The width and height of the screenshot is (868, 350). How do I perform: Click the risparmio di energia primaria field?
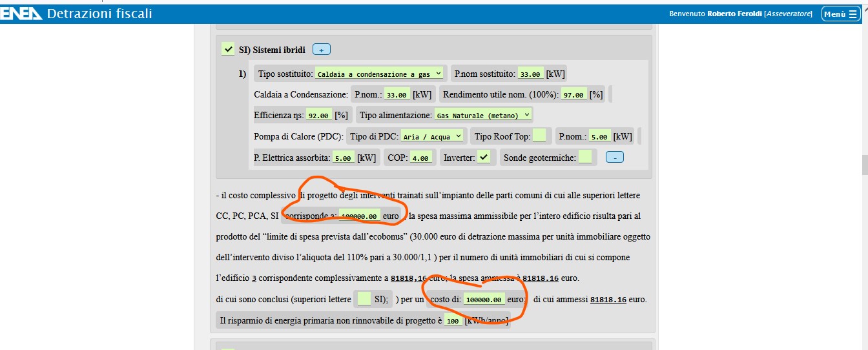click(x=453, y=320)
